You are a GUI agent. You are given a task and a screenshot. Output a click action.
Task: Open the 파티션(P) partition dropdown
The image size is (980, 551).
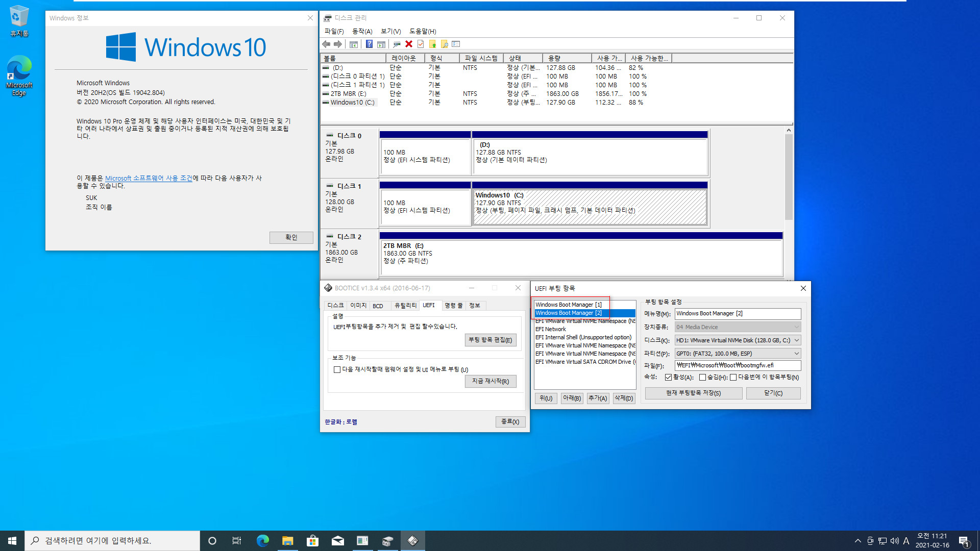[738, 354]
